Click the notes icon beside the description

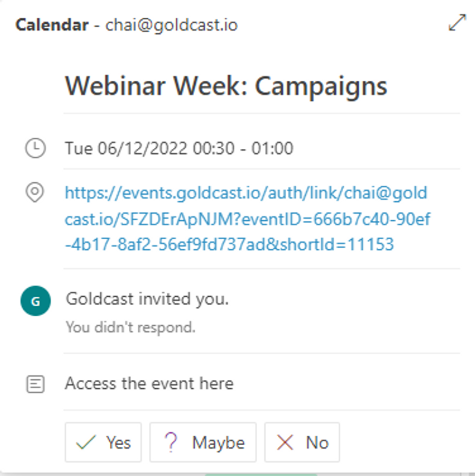point(35,384)
